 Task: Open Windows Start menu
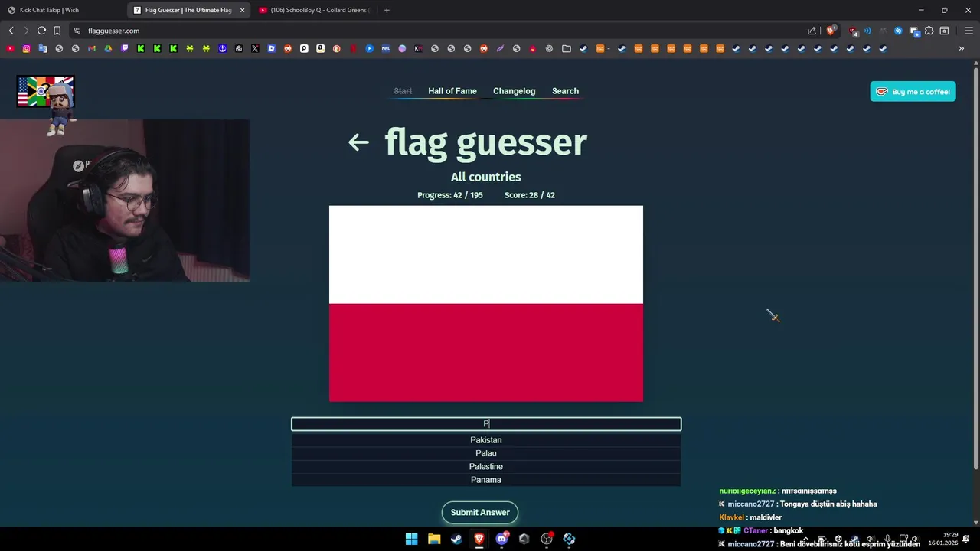(411, 539)
